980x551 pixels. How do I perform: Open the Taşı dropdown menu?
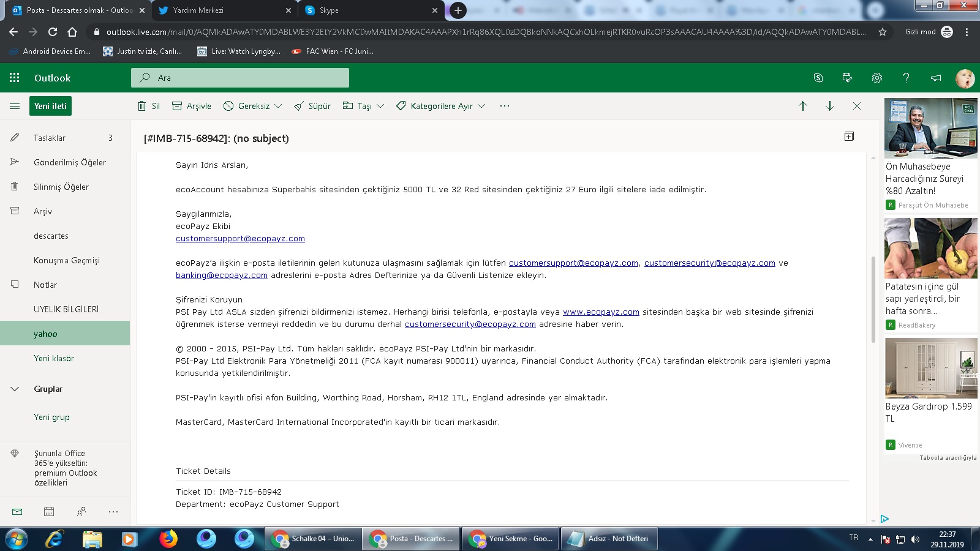pyautogui.click(x=380, y=106)
